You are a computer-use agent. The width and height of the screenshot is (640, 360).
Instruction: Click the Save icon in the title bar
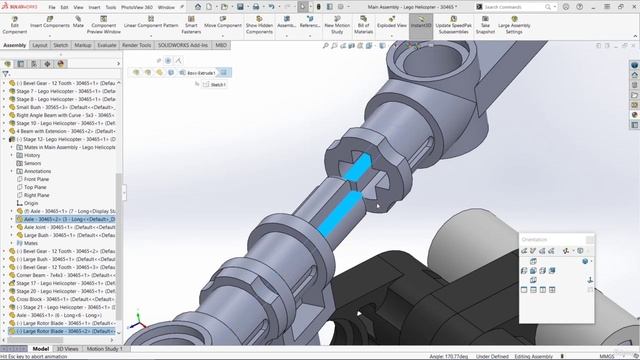[x=240, y=7]
